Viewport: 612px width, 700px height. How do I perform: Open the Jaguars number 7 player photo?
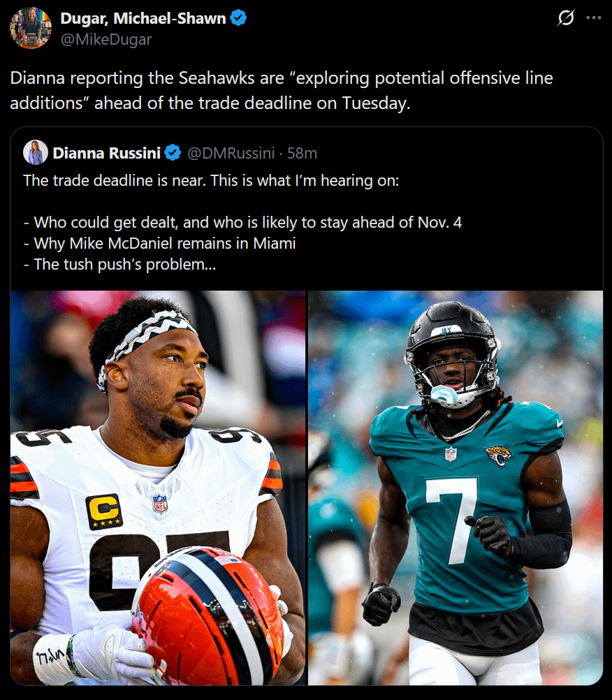tap(456, 488)
